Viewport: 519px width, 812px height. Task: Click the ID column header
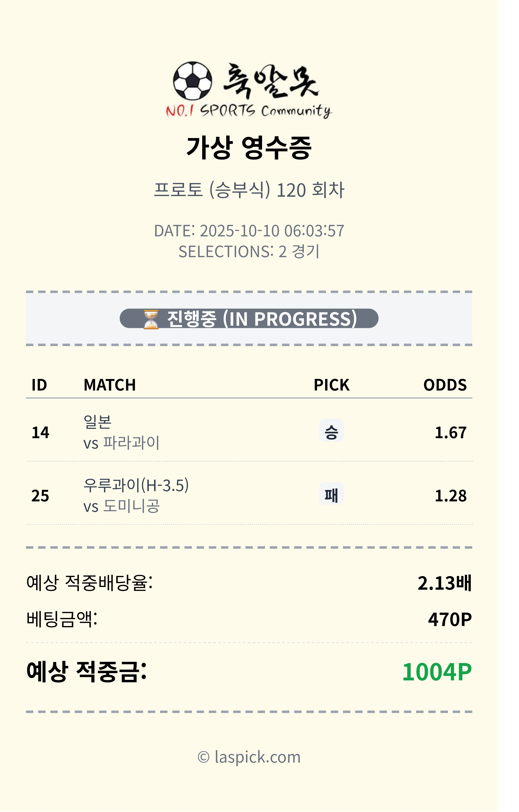[x=39, y=385]
